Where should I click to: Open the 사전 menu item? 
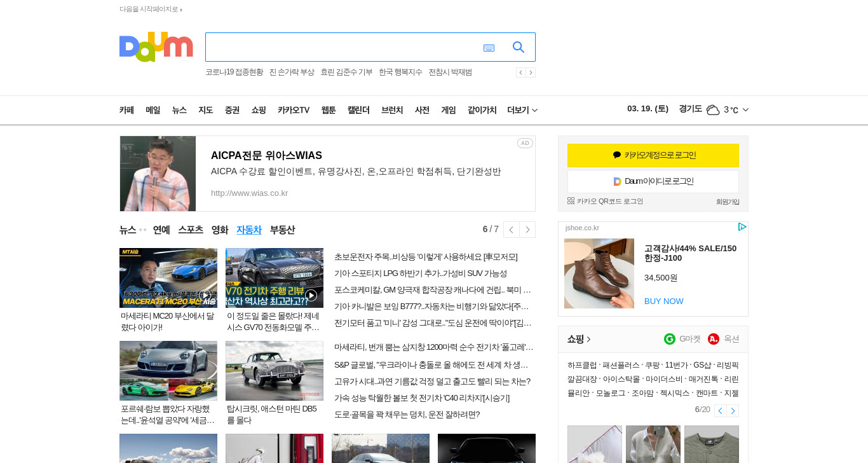point(422,110)
